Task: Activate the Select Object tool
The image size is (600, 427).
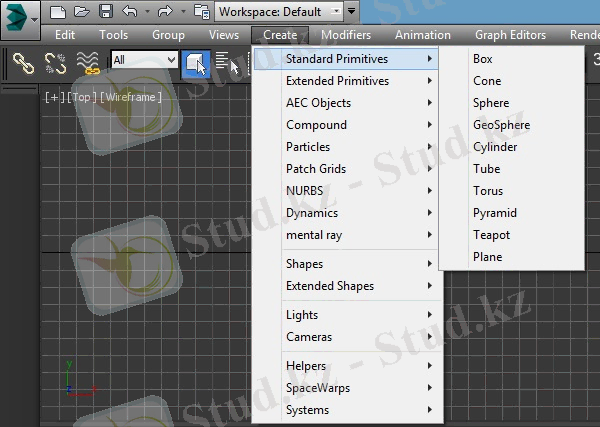Action: tap(196, 63)
